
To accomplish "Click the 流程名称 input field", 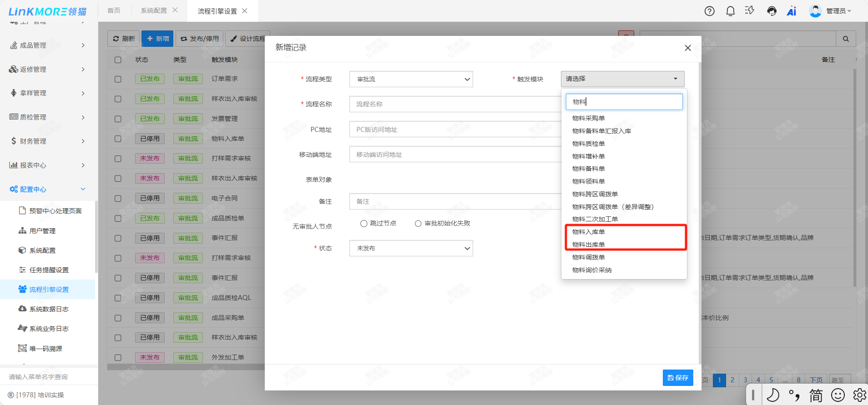I will coord(455,104).
